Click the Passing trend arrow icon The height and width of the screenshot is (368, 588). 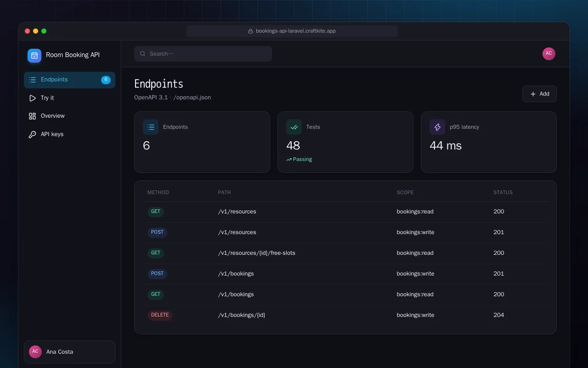289,160
